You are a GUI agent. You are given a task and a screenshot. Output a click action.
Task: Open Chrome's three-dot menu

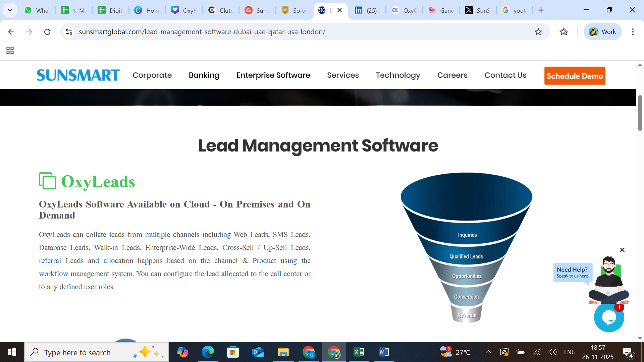(x=633, y=32)
